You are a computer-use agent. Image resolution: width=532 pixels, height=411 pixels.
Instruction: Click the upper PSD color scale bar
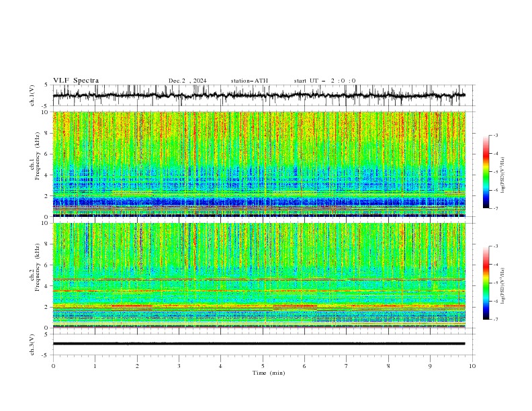[486, 172]
